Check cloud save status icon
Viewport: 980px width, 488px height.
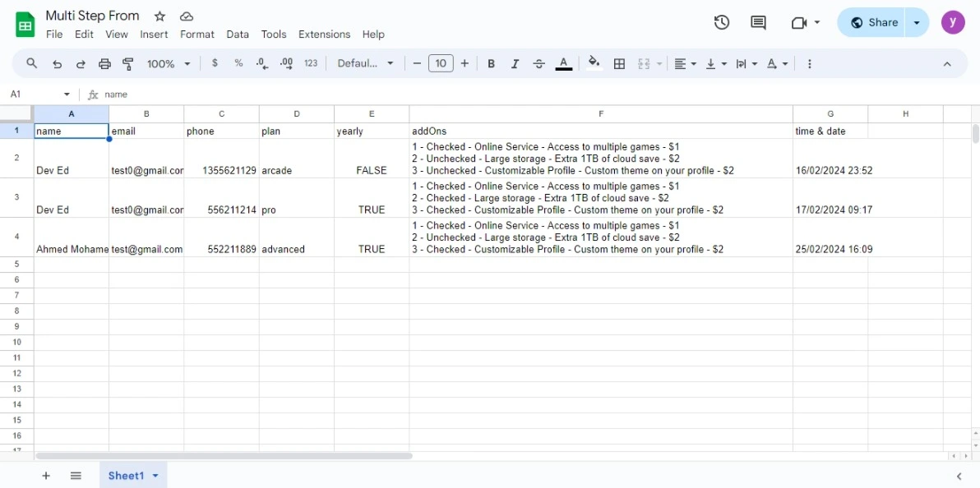point(187,16)
